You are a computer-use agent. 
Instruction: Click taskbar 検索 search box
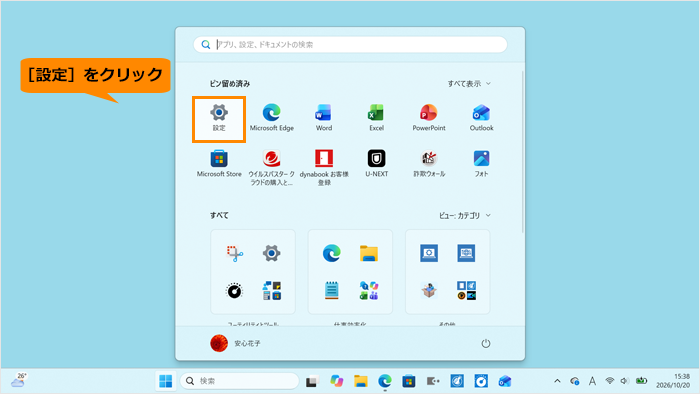tap(240, 381)
